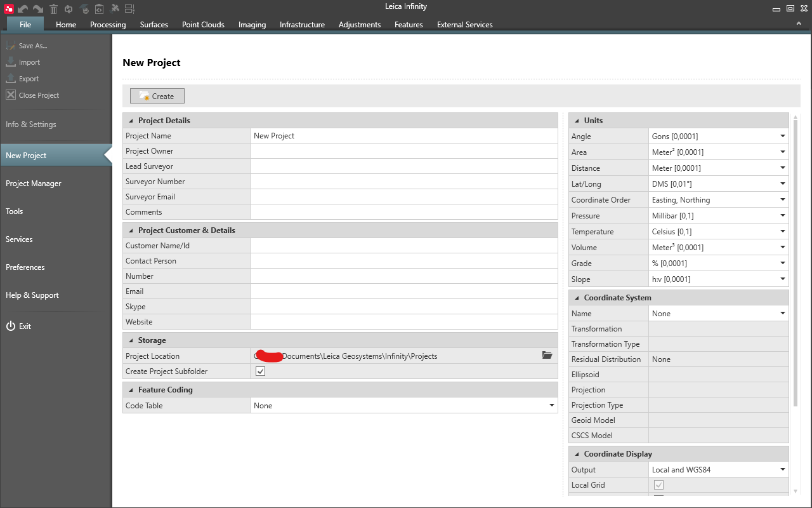812x508 pixels.
Task: Switch to the Point Clouds ribbon tab
Action: click(x=203, y=24)
